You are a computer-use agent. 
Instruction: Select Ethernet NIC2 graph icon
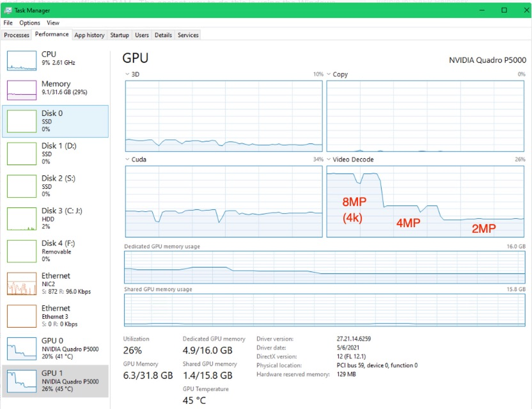pos(22,284)
